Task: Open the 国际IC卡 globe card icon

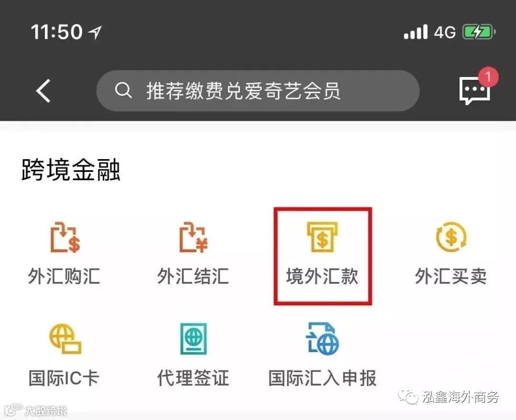Action: [65, 339]
